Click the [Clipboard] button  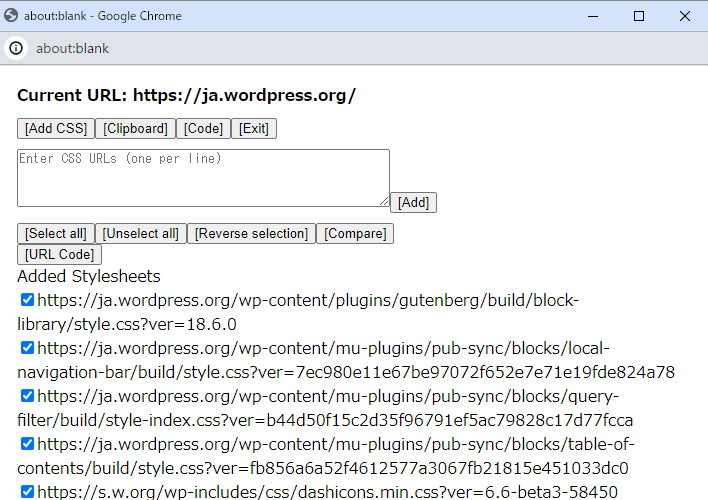(135, 129)
